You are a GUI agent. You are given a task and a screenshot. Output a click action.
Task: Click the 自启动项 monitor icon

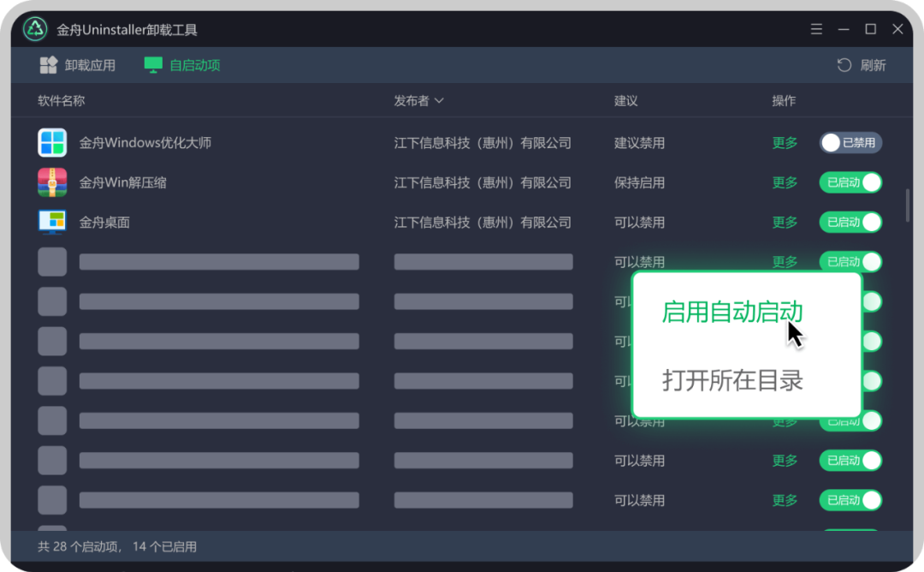click(x=153, y=65)
